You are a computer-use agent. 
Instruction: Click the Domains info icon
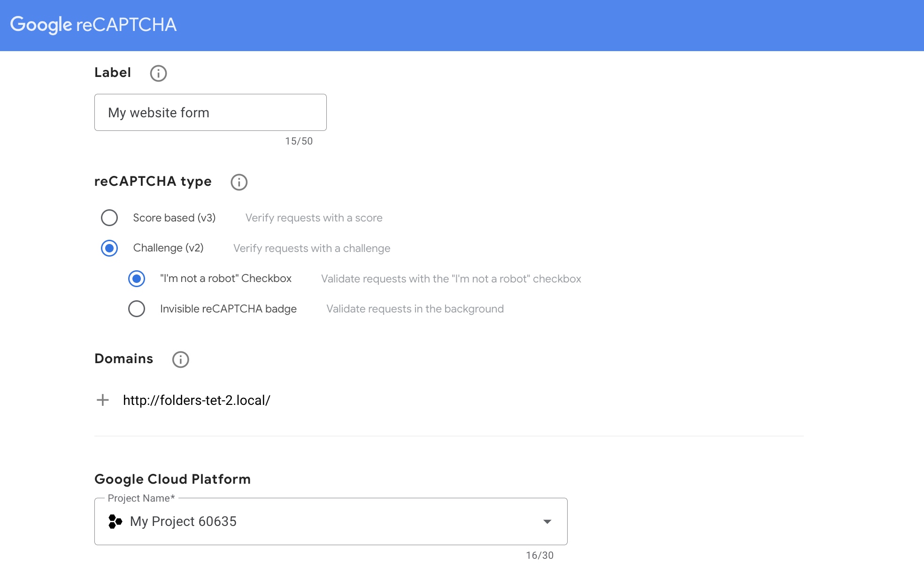click(x=180, y=359)
